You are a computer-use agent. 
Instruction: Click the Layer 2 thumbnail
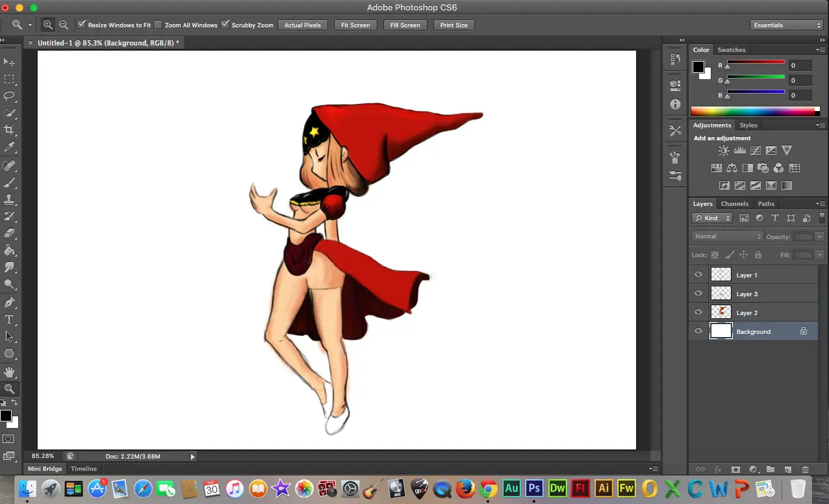click(x=721, y=312)
